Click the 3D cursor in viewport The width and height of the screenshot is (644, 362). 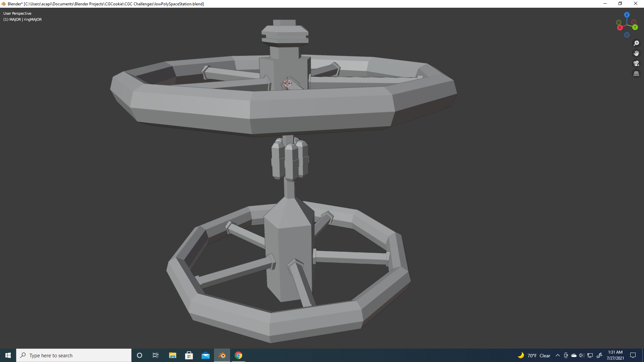287,83
